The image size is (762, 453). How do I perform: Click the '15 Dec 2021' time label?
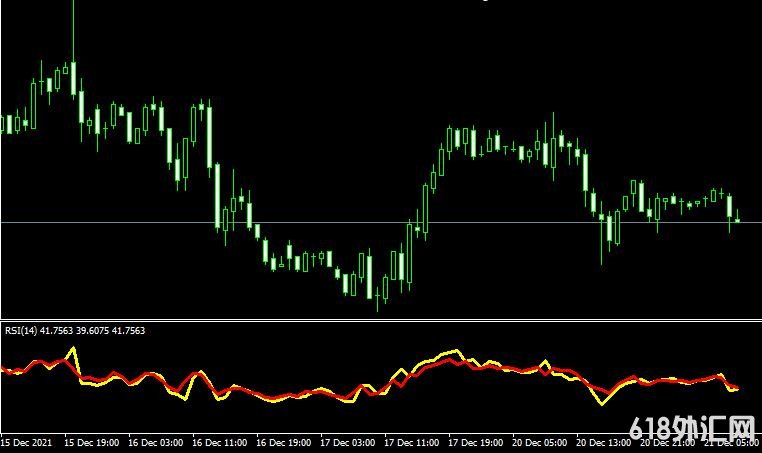click(26, 443)
